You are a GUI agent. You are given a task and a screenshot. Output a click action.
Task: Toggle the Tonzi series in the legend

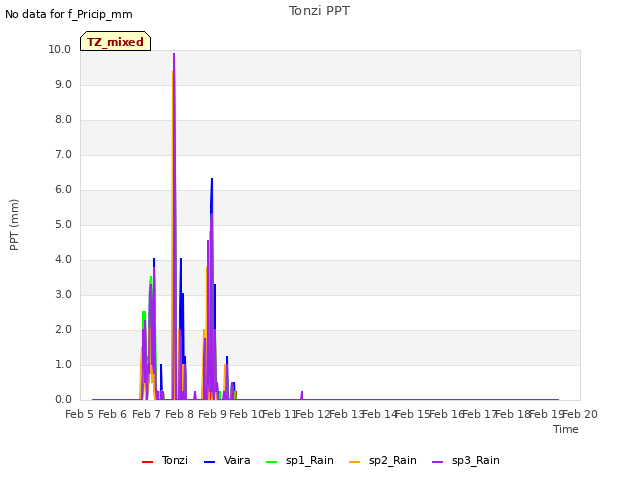click(x=165, y=460)
